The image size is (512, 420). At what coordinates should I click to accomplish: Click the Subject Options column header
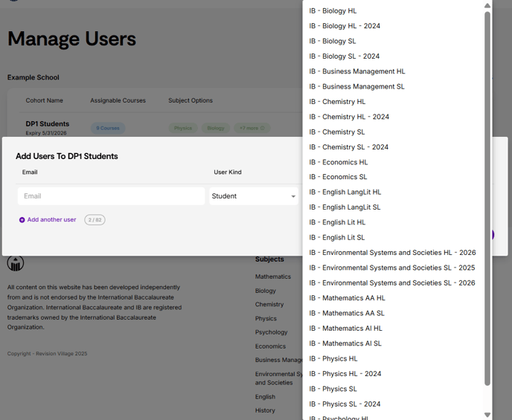191,100
